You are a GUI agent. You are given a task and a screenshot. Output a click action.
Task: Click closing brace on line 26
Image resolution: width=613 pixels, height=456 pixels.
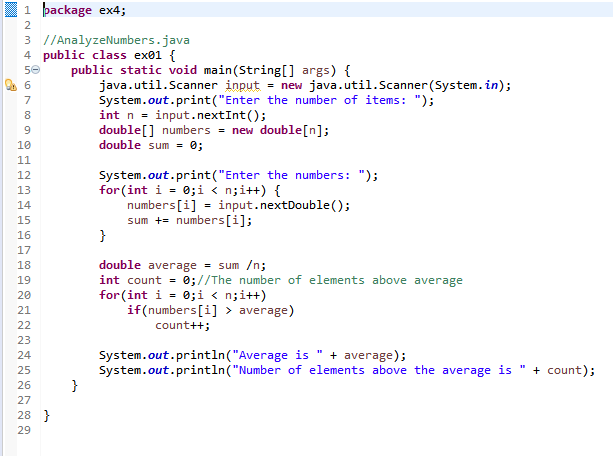75,386
